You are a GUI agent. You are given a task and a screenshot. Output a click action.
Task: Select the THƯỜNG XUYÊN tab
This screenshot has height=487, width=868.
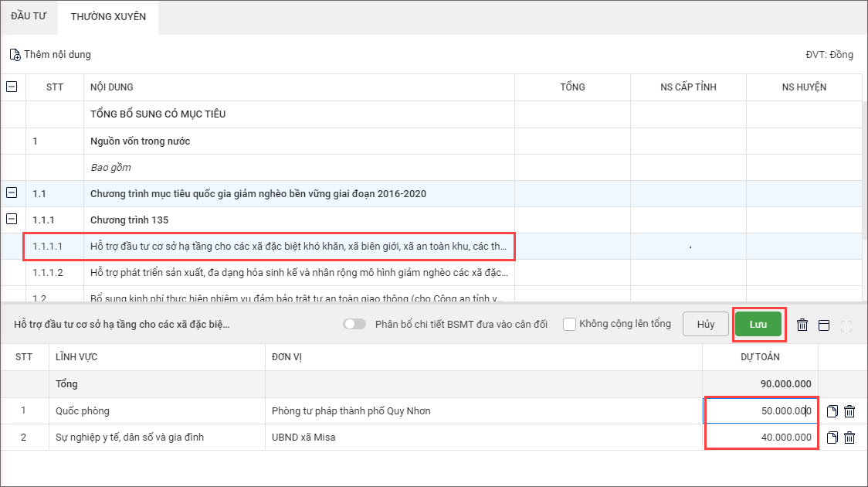108,16
